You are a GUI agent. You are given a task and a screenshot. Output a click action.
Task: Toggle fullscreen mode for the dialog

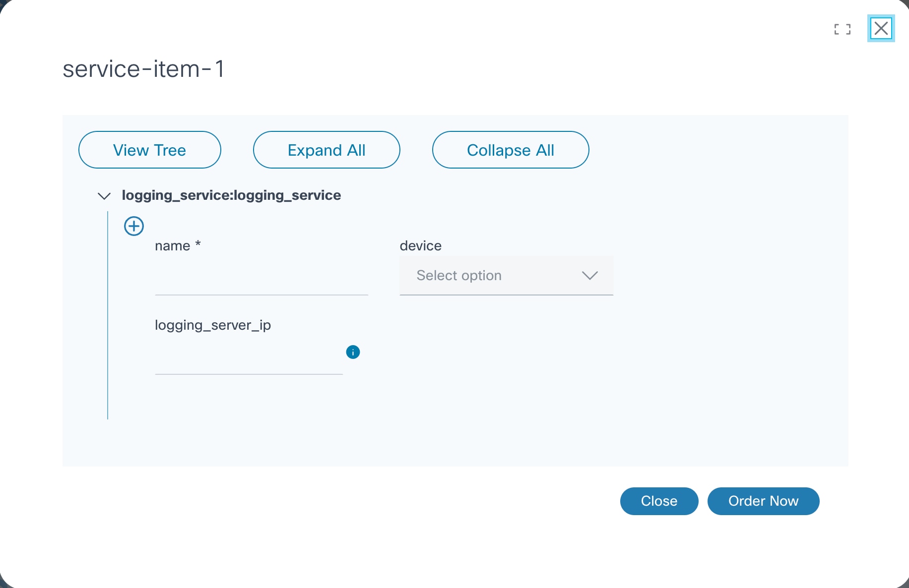pos(842,29)
